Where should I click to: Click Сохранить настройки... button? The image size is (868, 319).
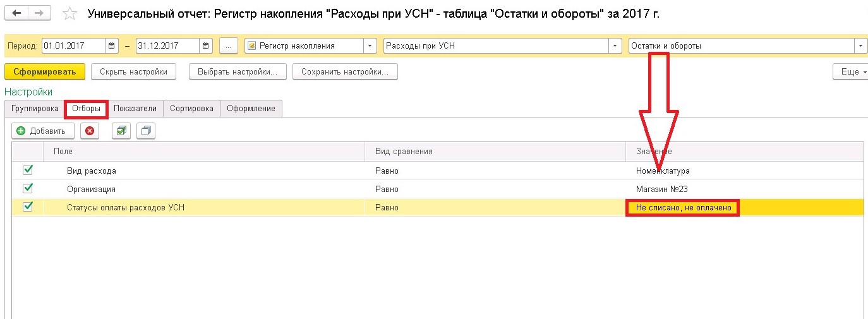(x=345, y=72)
